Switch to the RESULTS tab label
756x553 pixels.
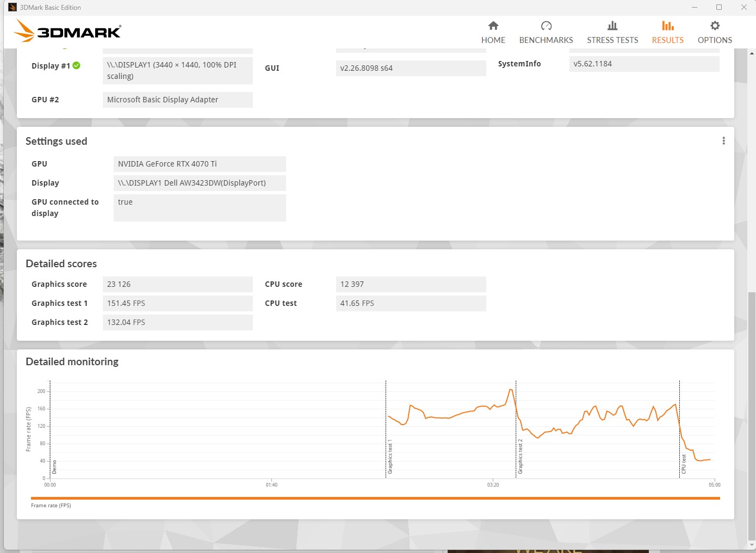[668, 40]
